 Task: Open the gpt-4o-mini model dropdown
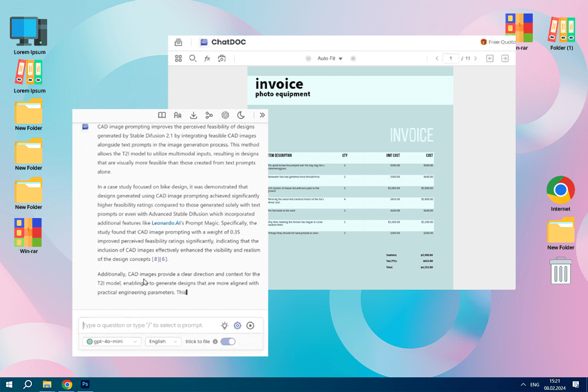point(111,341)
